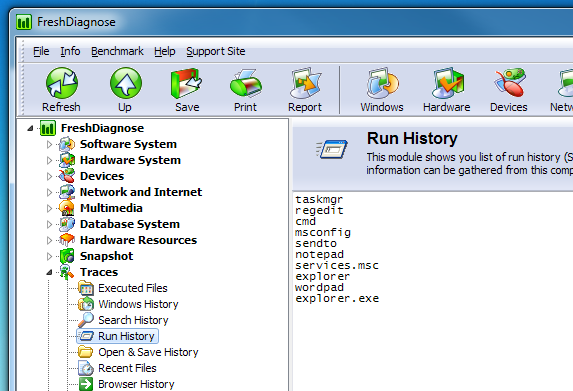Select Search History label in tree

coord(133,320)
